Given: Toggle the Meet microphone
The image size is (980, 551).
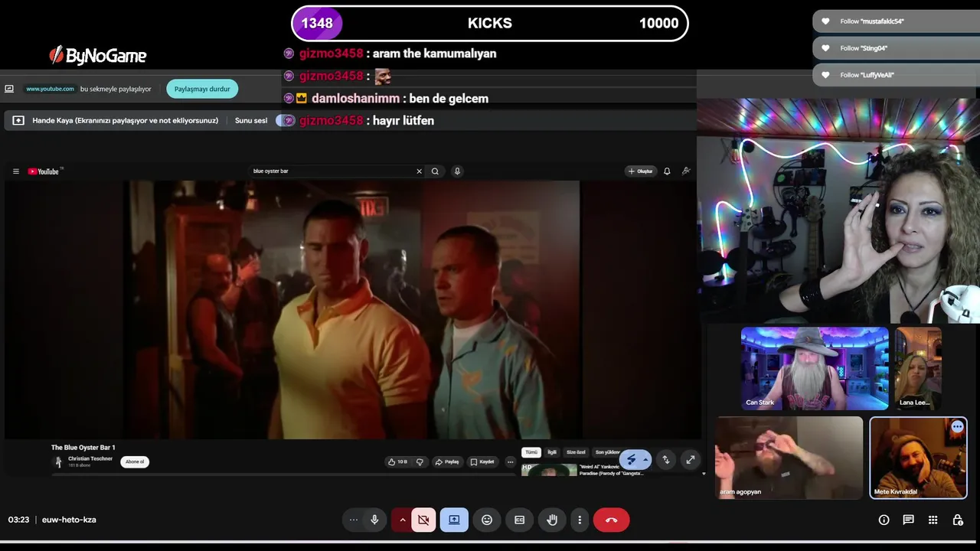Looking at the screenshot, I should (x=374, y=520).
